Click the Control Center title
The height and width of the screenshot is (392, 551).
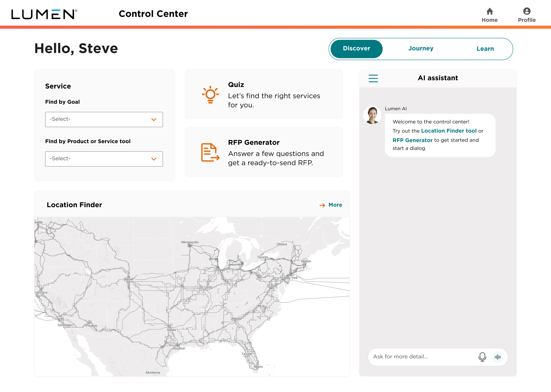click(153, 14)
